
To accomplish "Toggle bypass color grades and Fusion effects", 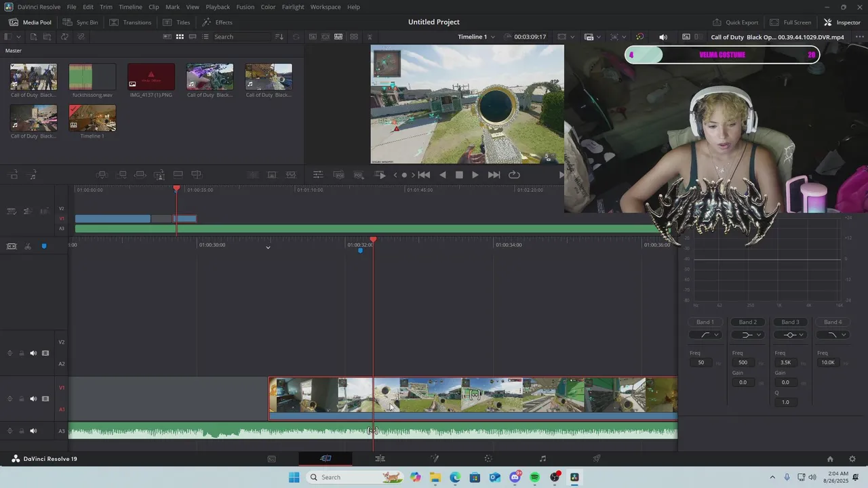I will pos(639,37).
